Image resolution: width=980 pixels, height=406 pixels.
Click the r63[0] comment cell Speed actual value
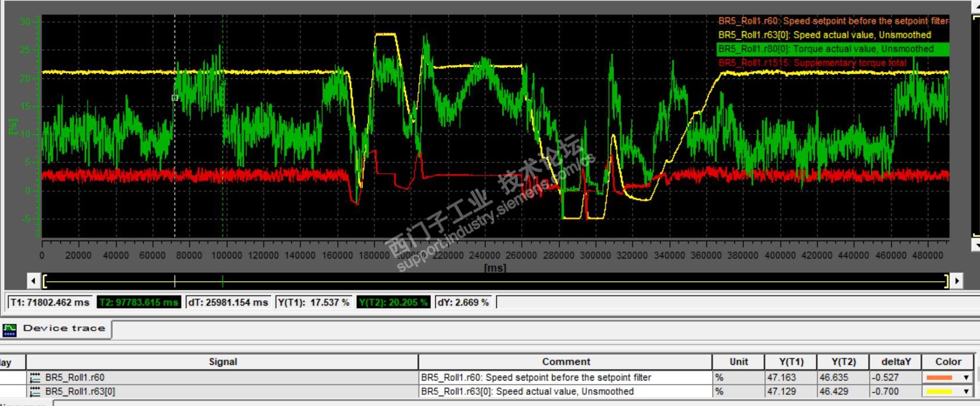[566, 391]
